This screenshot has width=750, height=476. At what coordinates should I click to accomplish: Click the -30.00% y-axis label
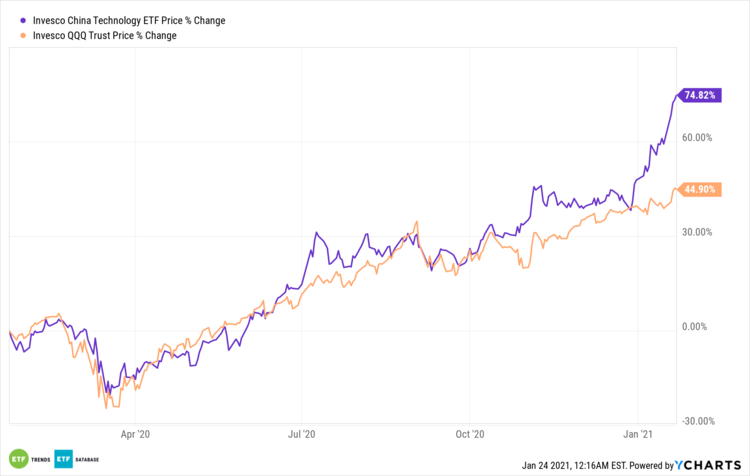click(695, 420)
